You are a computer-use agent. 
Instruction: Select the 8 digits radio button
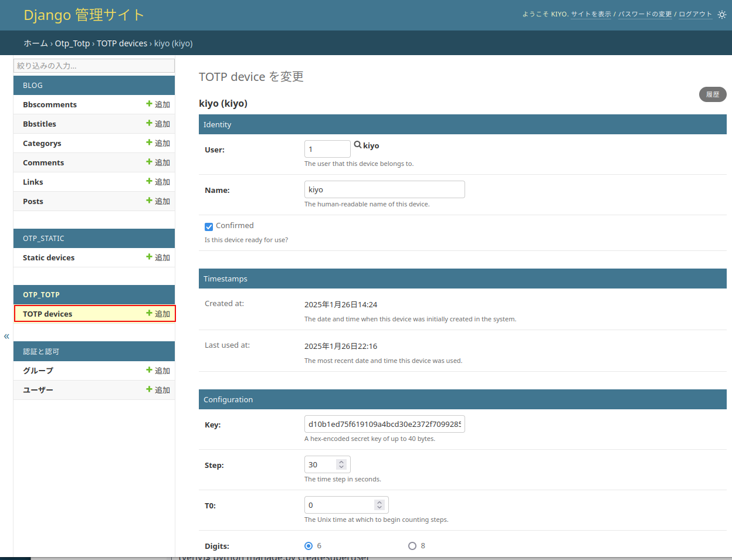click(412, 546)
